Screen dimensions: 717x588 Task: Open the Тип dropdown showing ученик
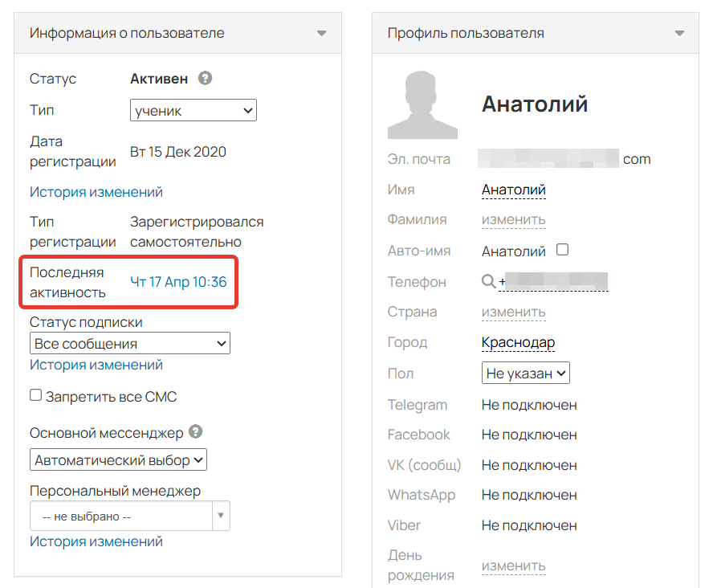[x=193, y=110]
